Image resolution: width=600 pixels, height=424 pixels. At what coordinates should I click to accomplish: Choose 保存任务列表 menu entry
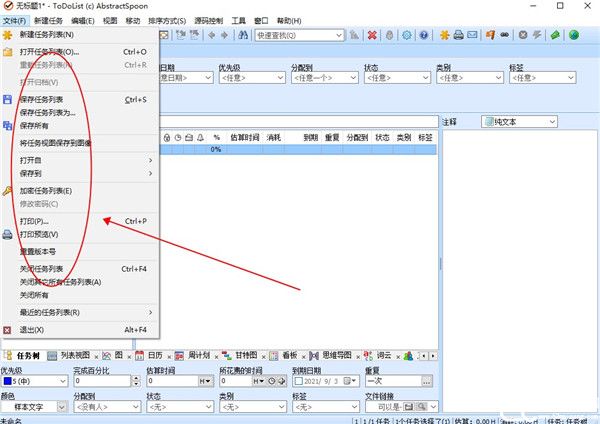click(x=41, y=100)
